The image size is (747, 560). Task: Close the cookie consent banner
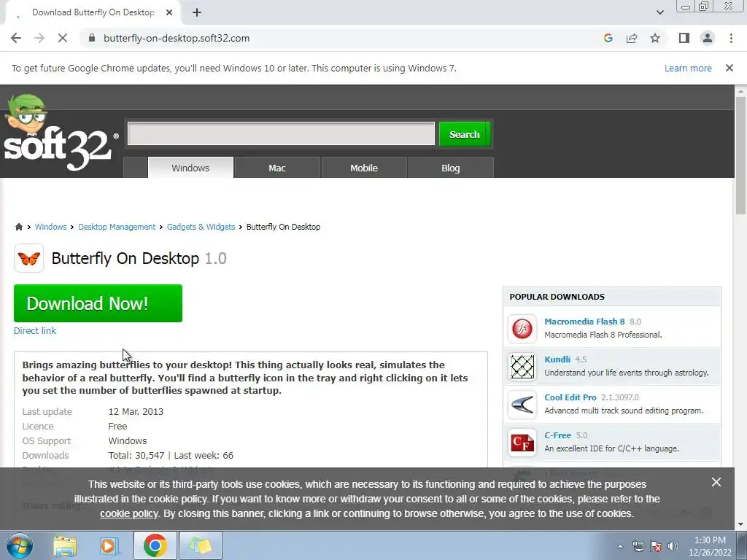(716, 482)
